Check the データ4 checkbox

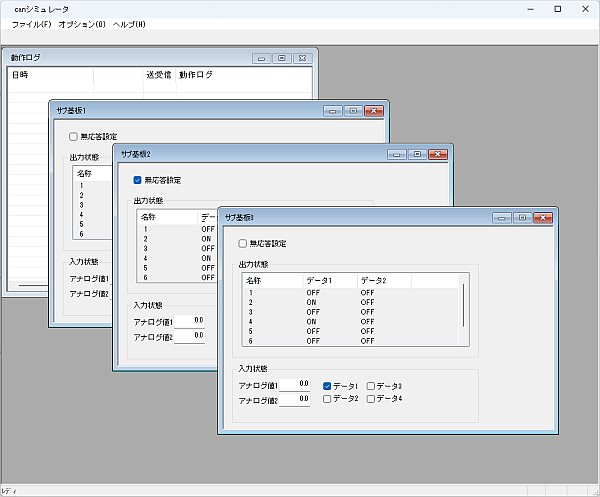click(x=372, y=399)
